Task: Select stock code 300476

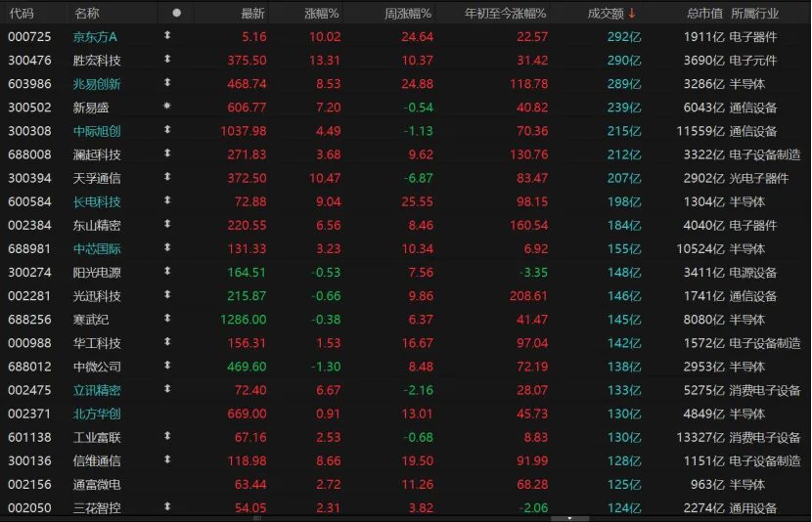Action: tap(29, 61)
